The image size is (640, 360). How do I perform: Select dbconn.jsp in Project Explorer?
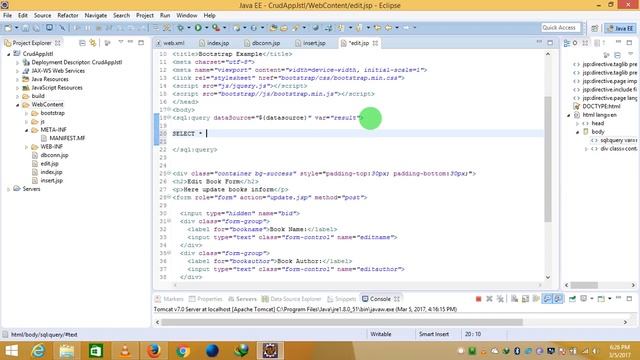click(54, 155)
